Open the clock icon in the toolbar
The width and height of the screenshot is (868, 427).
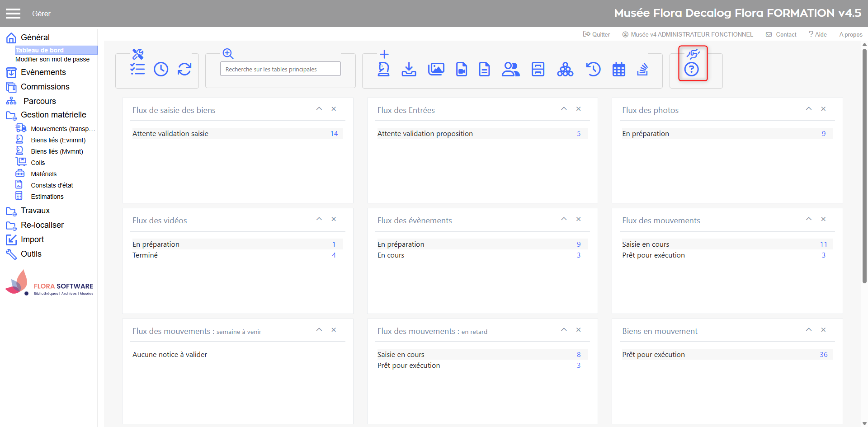tap(161, 69)
